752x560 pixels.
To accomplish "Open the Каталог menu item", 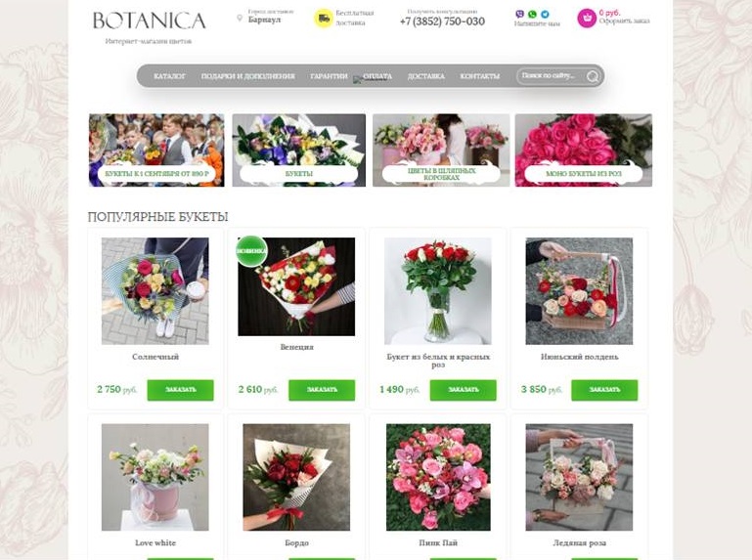I will tap(169, 76).
